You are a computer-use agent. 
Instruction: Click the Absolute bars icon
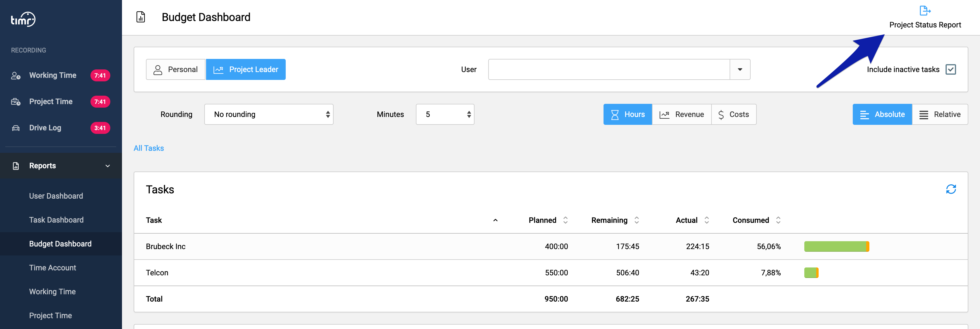click(864, 115)
